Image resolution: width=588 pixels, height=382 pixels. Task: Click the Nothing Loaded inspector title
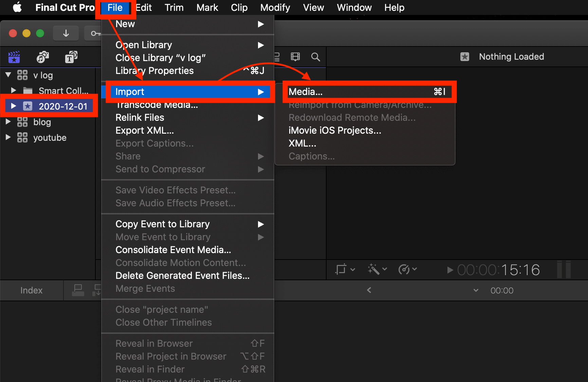click(511, 57)
